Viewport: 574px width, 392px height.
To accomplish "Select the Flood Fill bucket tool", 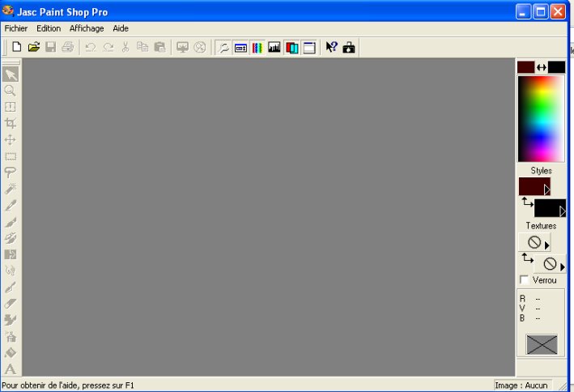I will 11,353.
